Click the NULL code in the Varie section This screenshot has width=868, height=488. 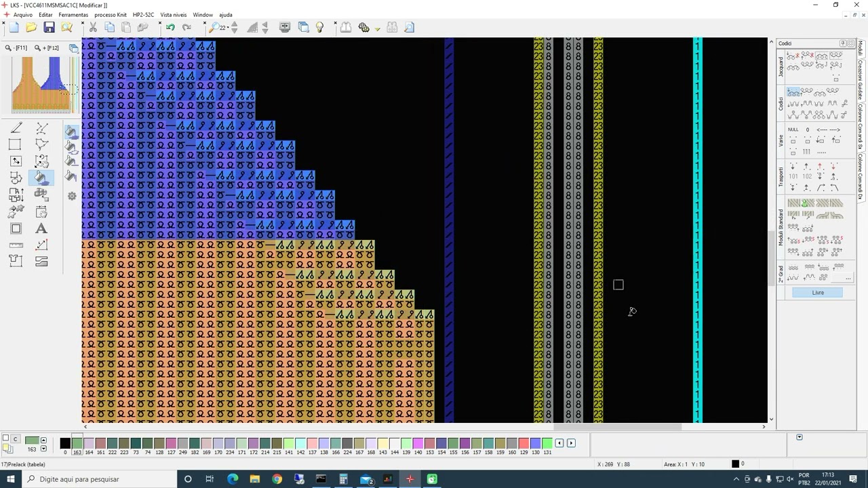(793, 129)
